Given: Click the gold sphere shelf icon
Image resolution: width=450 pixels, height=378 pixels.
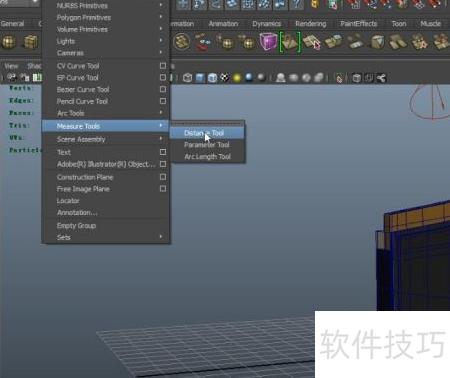Looking at the screenshot, I should 9,42.
